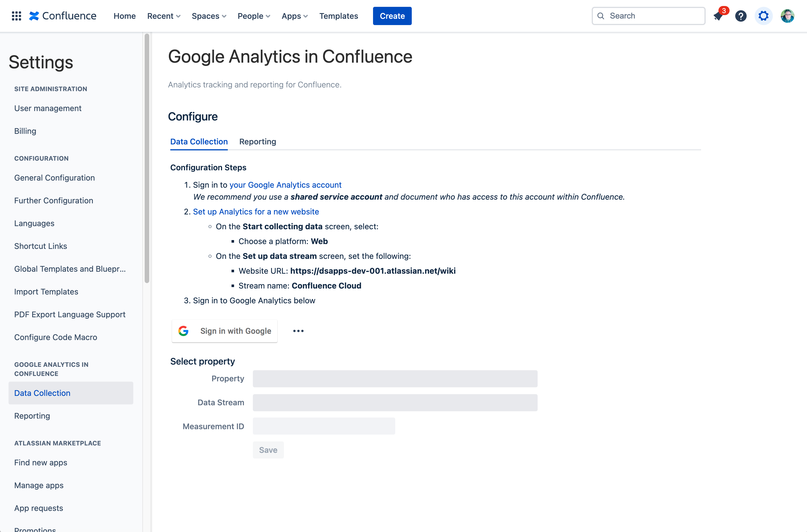Viewport: 807px width, 532px height.
Task: Open the Spaces dropdown
Action: [209, 16]
